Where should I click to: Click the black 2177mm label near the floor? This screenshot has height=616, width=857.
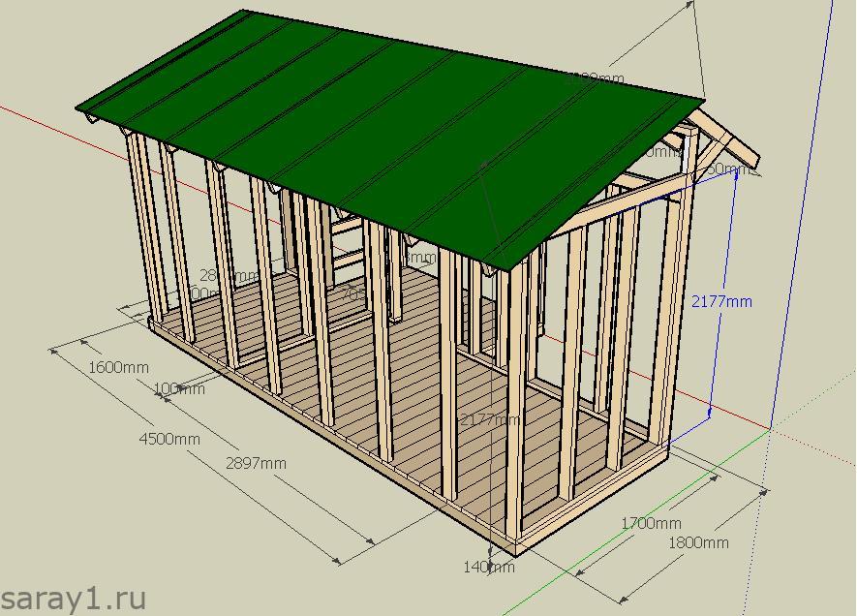coord(489,420)
